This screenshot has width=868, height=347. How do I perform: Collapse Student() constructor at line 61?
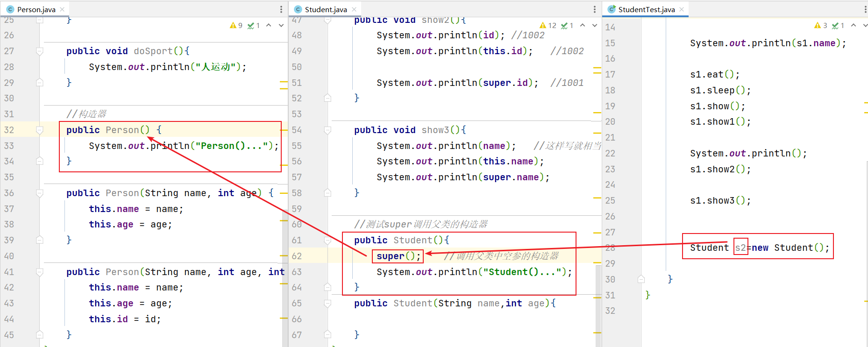pyautogui.click(x=327, y=240)
